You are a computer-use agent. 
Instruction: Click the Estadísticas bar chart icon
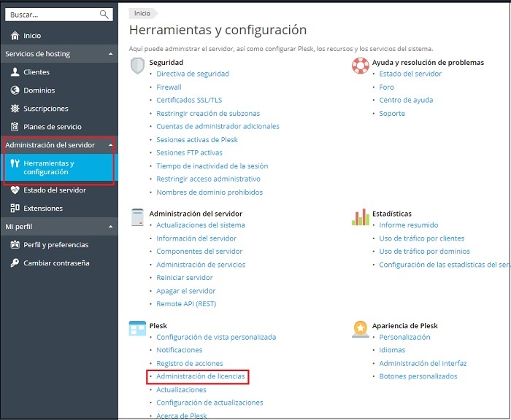(x=361, y=217)
